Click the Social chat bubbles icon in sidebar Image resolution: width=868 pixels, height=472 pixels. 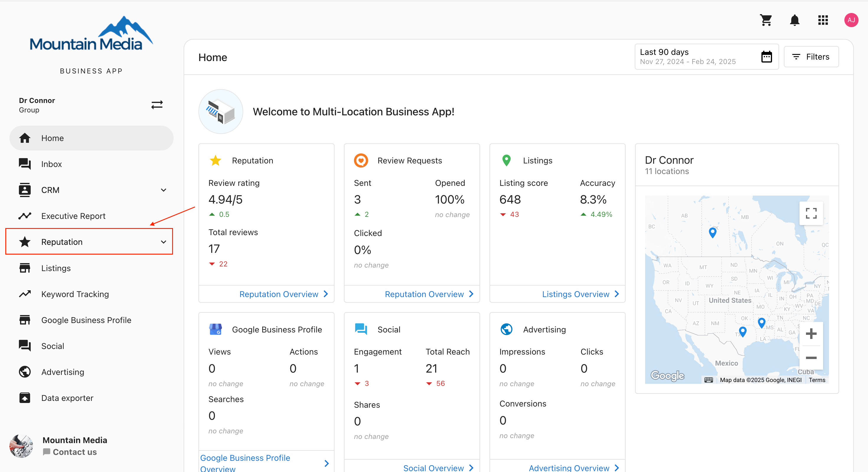pos(25,346)
